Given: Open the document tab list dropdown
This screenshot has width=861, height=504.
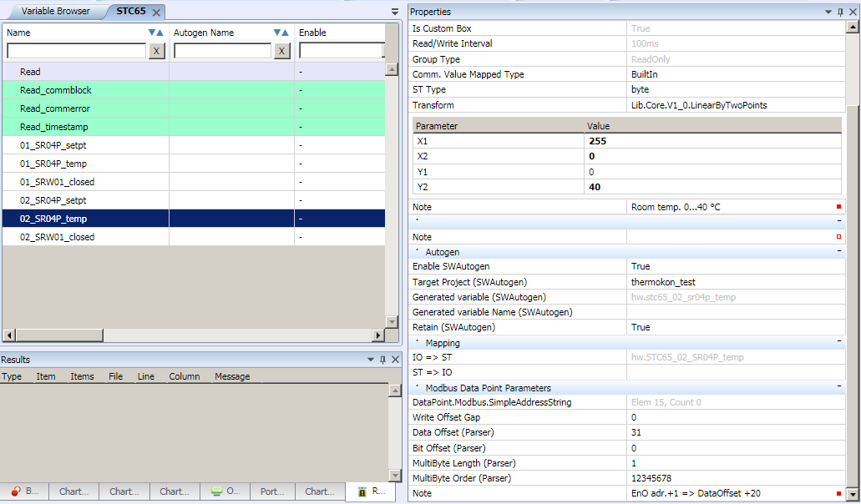Looking at the screenshot, I should pyautogui.click(x=395, y=12).
